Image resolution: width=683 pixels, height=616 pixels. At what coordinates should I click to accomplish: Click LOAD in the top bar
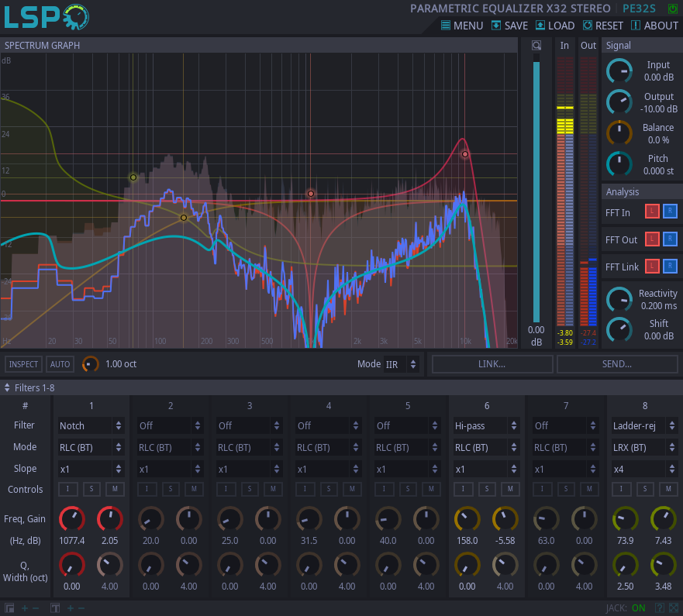(555, 26)
